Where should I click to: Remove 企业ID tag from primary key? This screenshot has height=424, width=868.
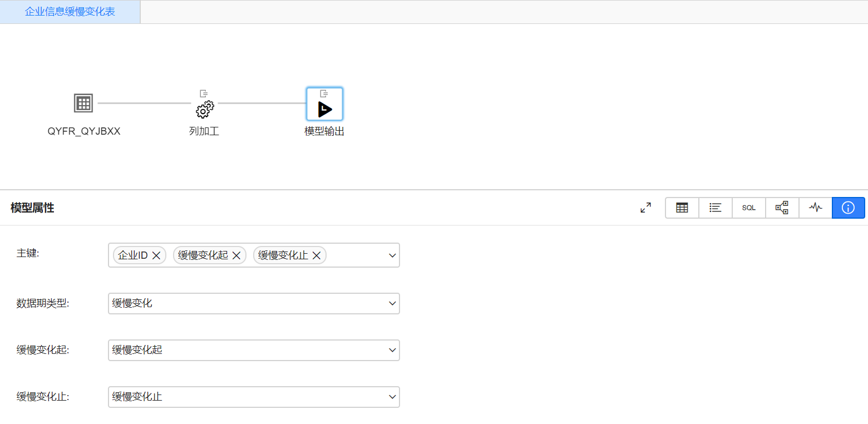(156, 255)
